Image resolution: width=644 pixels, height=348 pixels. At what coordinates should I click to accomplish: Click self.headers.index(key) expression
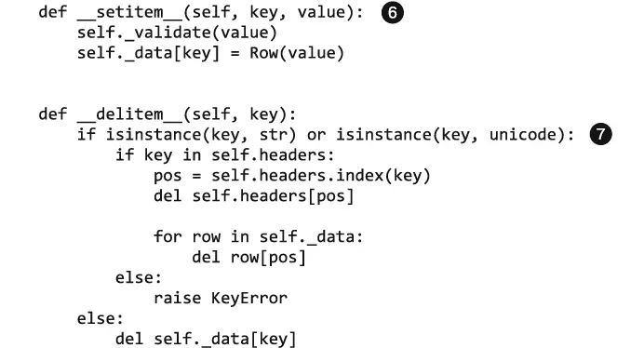[321, 176]
